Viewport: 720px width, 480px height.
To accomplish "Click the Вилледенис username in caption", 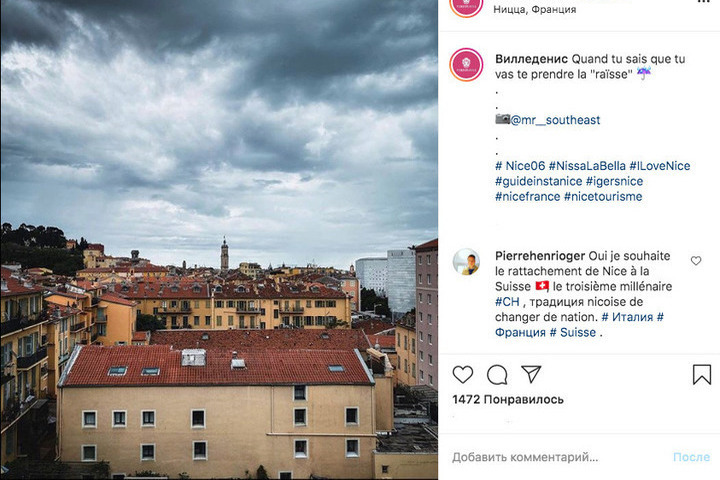I will click(531, 59).
